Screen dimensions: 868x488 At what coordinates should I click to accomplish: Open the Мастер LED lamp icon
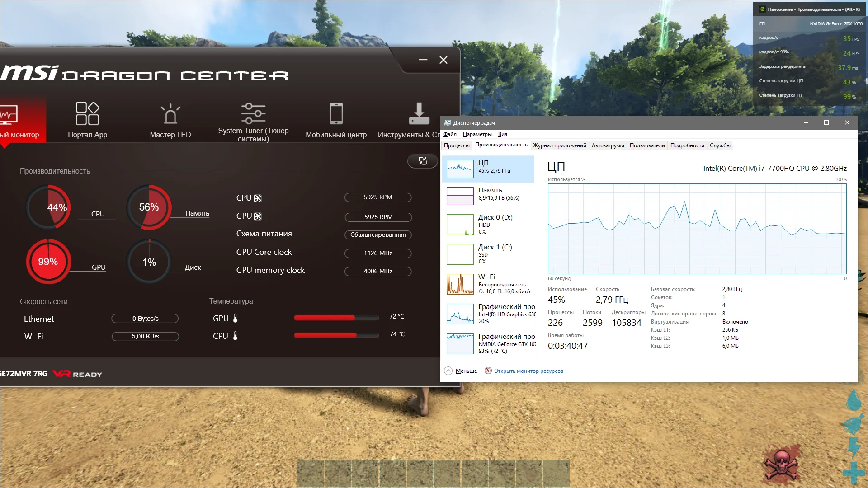(x=170, y=113)
